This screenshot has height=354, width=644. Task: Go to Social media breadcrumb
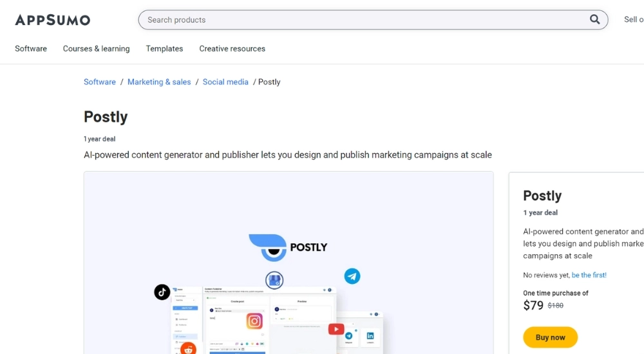point(225,82)
